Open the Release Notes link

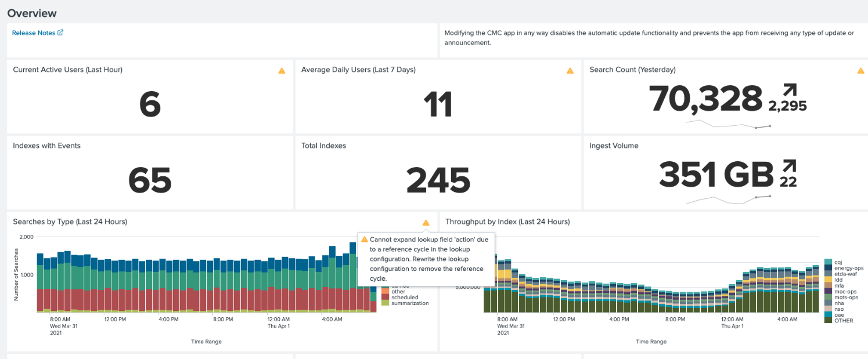[34, 33]
